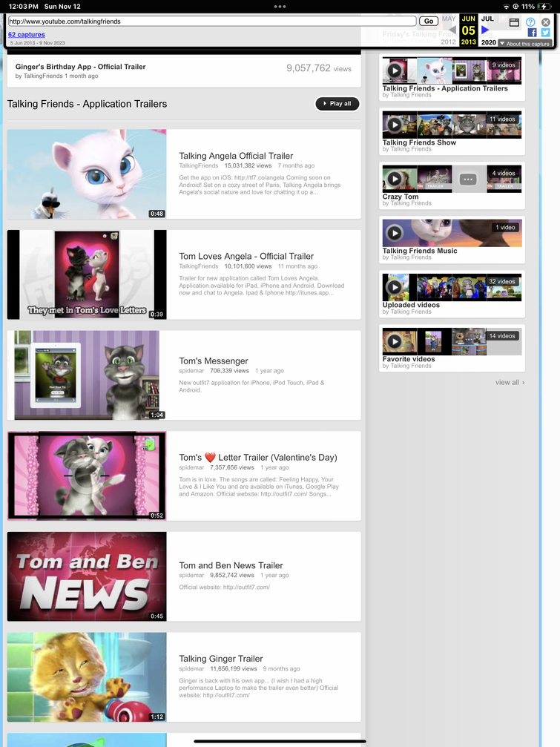Click Play all button for trailers

pyautogui.click(x=337, y=103)
